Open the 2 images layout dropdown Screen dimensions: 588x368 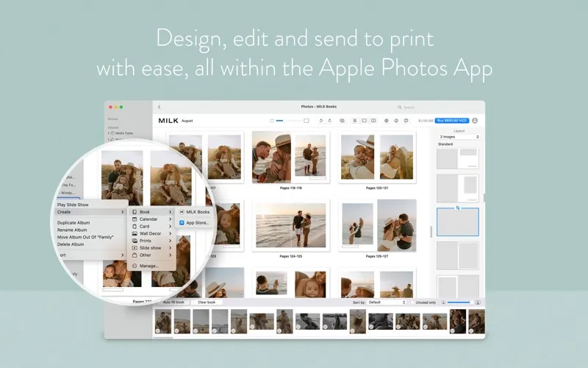(x=459, y=137)
